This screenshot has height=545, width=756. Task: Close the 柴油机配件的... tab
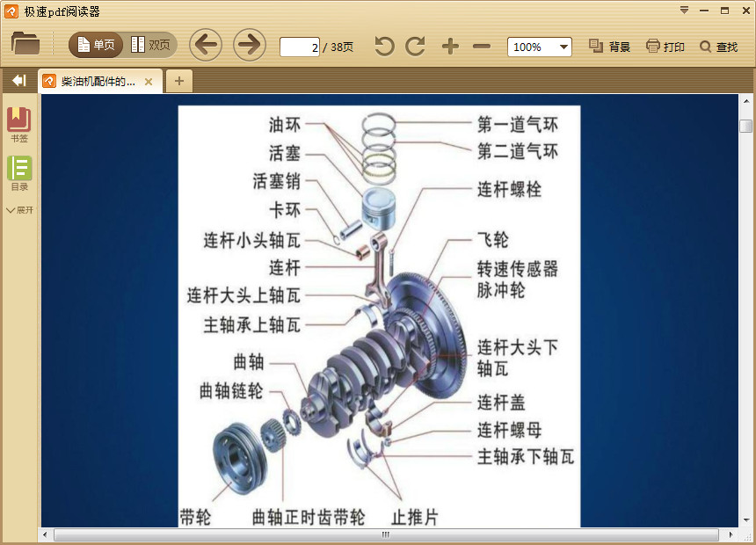coord(149,82)
